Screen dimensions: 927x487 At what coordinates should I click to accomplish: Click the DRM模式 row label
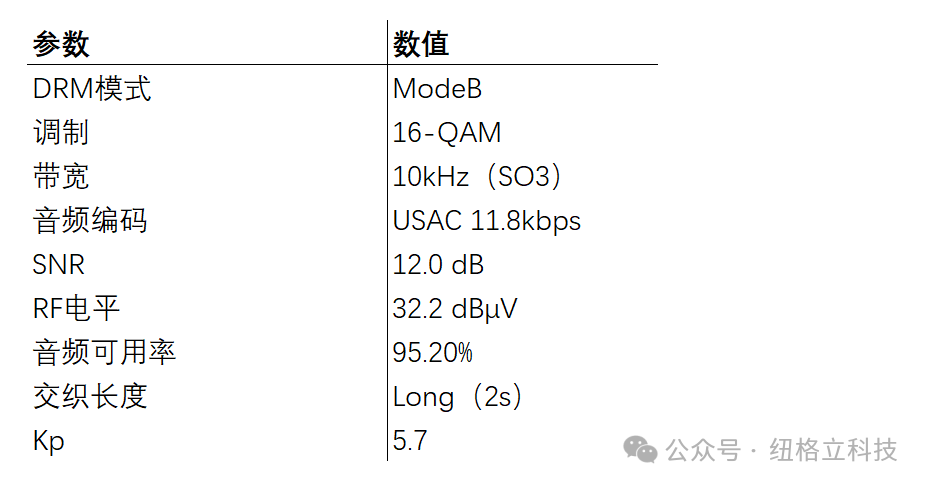(92, 89)
